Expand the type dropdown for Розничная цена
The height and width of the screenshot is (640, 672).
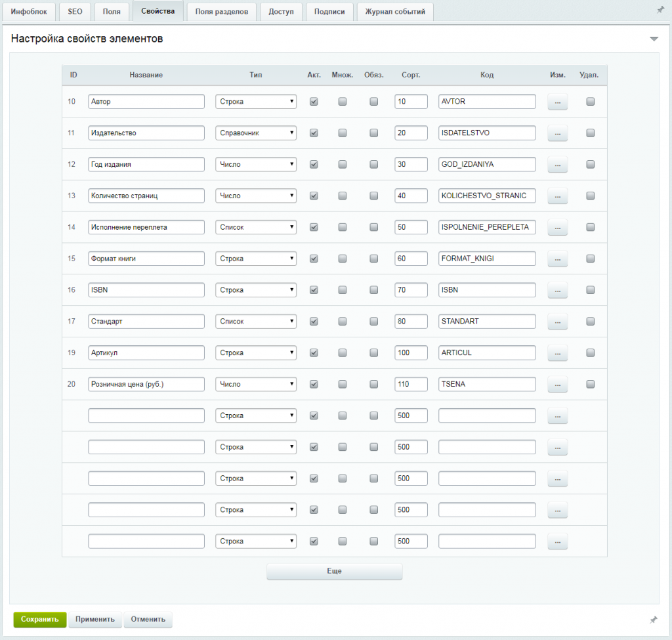[x=256, y=384]
